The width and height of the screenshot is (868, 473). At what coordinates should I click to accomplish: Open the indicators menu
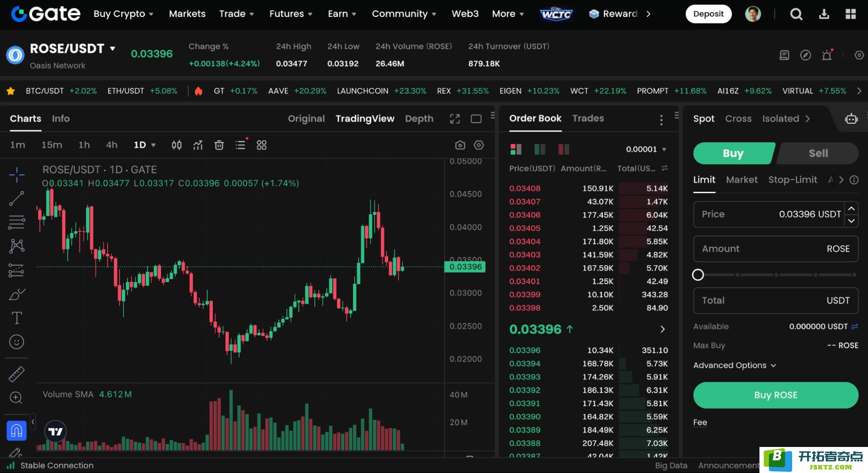(x=198, y=145)
